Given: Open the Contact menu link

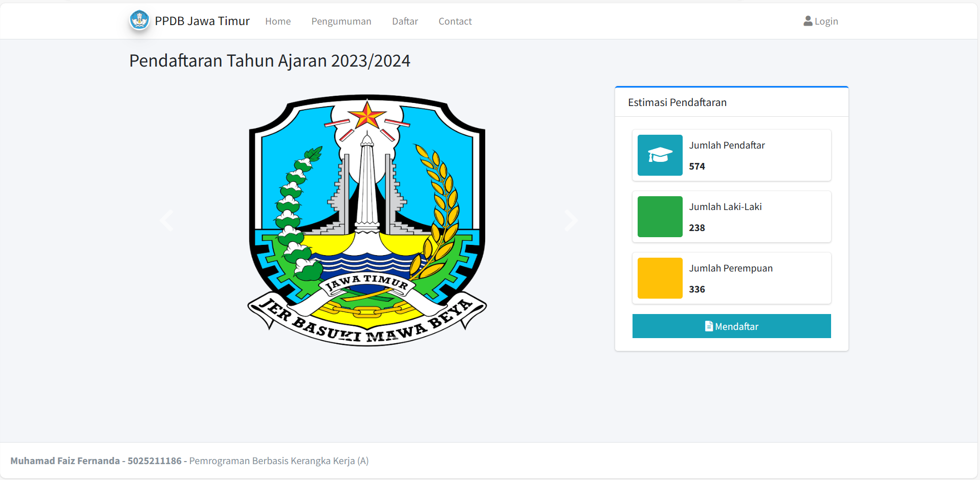Looking at the screenshot, I should point(455,22).
